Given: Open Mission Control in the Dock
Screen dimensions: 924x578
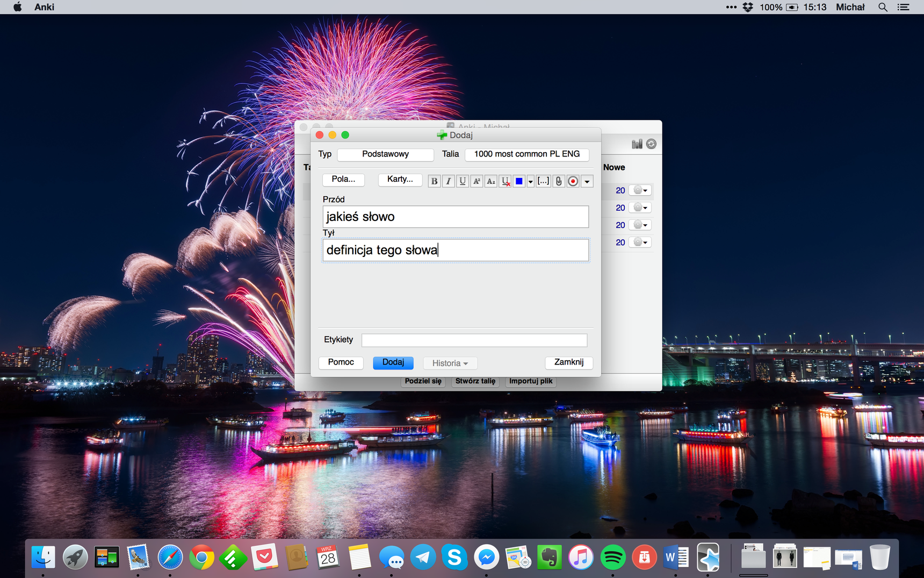Looking at the screenshot, I should coord(106,558).
